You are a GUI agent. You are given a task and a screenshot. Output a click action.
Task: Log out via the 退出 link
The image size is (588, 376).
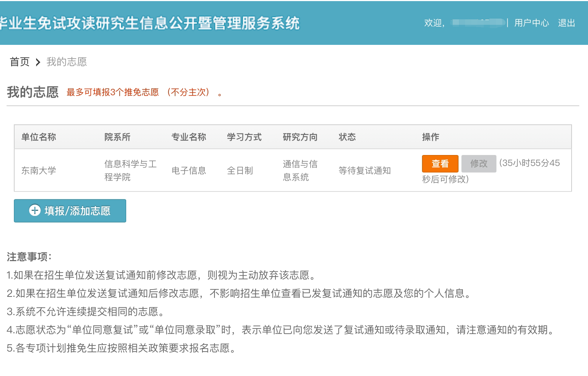coord(566,23)
